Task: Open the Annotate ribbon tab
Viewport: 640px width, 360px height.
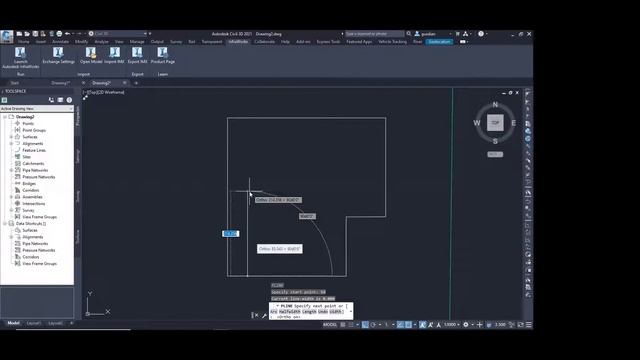Action: coord(60,42)
